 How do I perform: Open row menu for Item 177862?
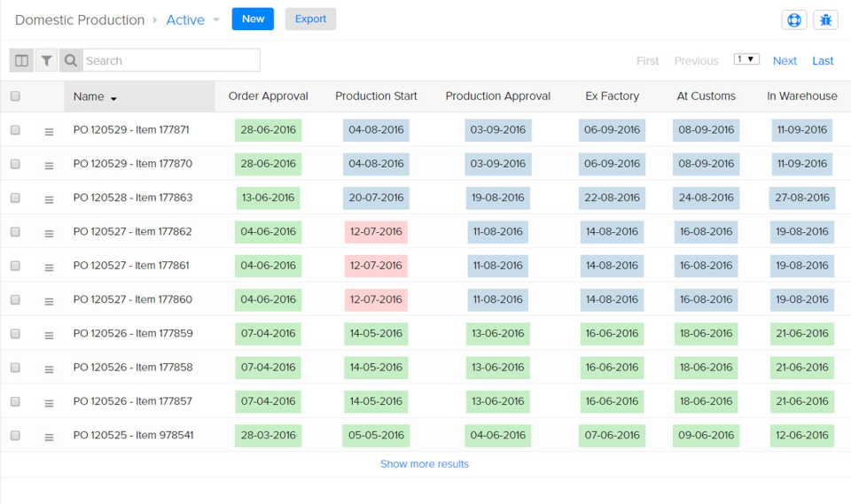[x=49, y=234]
